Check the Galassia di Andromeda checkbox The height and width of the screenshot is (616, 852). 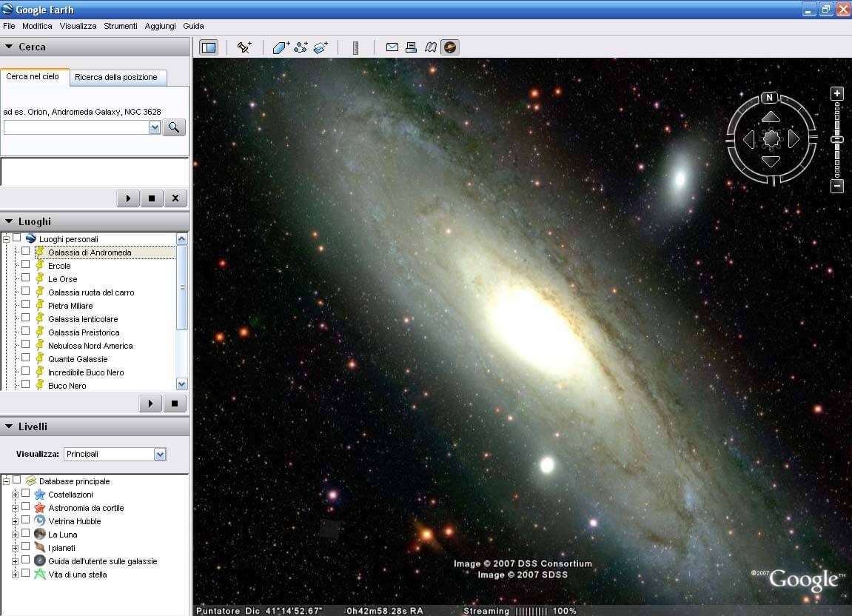[26, 252]
